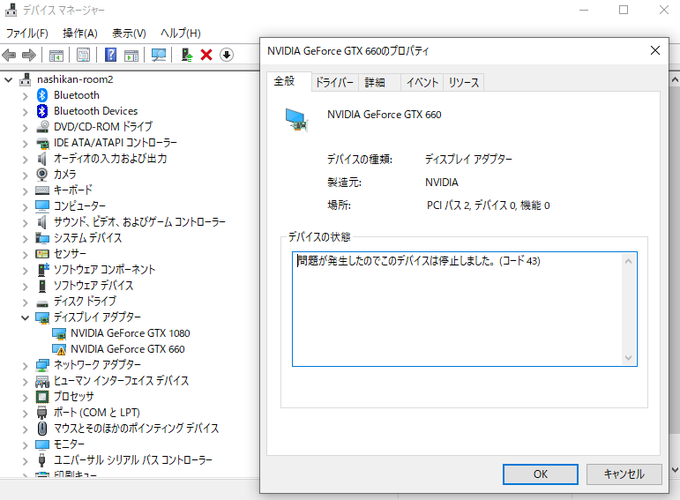Click the Back arrow toolbar icon
This screenshot has width=680, height=500.
click(9, 55)
